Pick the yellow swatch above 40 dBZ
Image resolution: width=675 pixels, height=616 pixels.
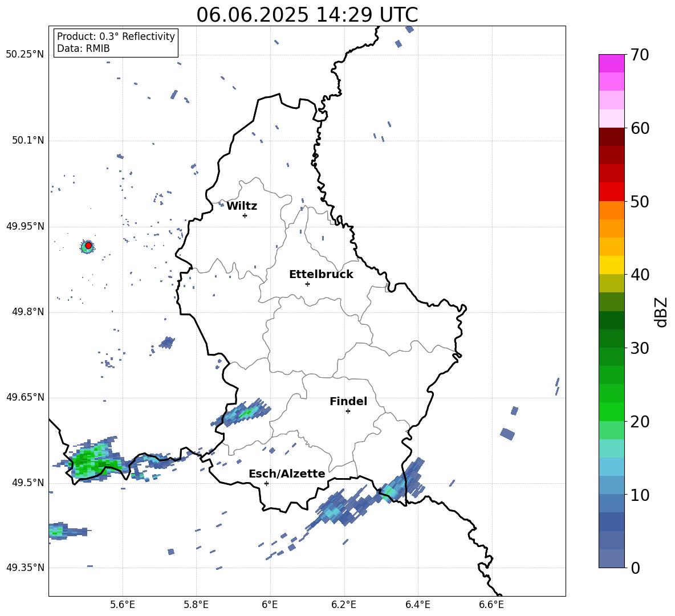pos(611,265)
